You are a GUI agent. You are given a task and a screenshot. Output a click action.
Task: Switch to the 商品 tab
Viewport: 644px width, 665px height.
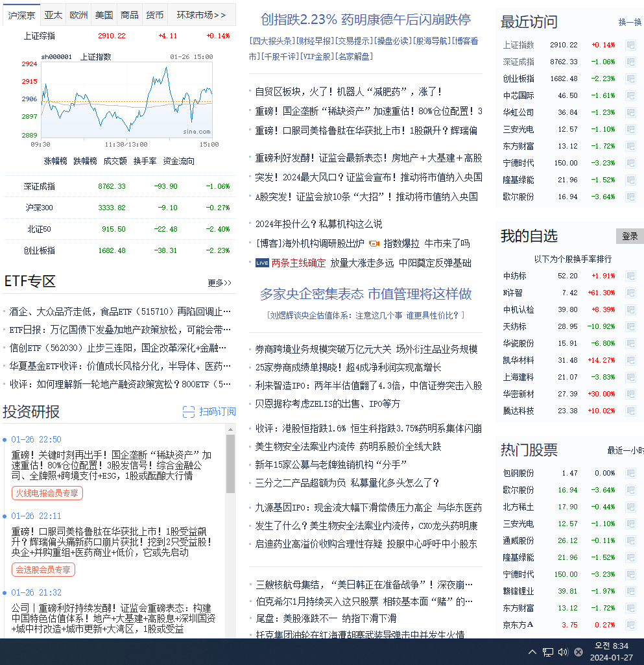tap(130, 16)
